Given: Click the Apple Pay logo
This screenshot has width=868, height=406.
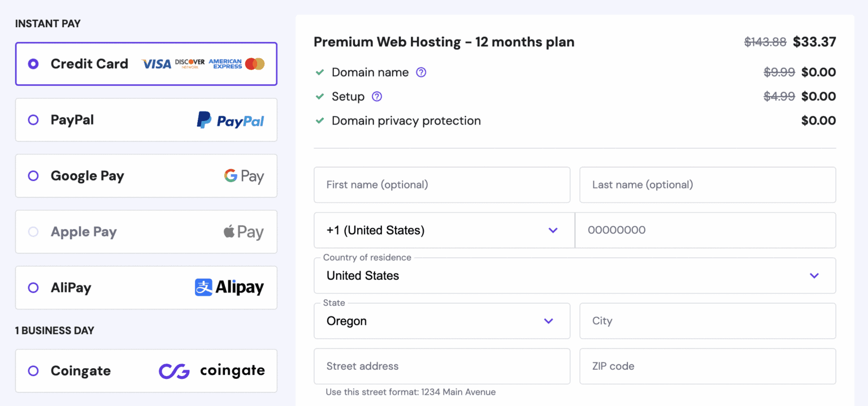Looking at the screenshot, I should pos(244,232).
